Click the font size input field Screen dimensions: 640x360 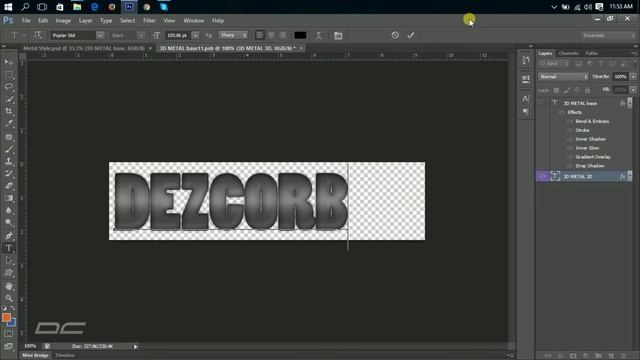(178, 36)
